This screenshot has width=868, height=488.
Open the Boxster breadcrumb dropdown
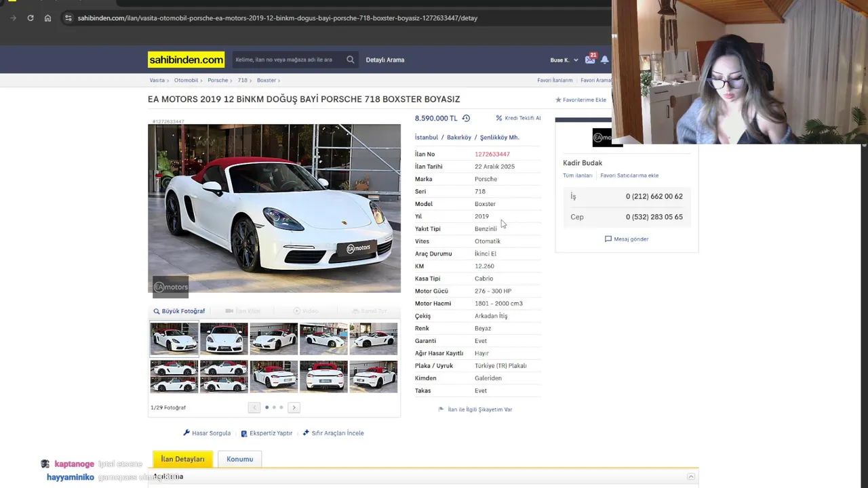(268, 80)
